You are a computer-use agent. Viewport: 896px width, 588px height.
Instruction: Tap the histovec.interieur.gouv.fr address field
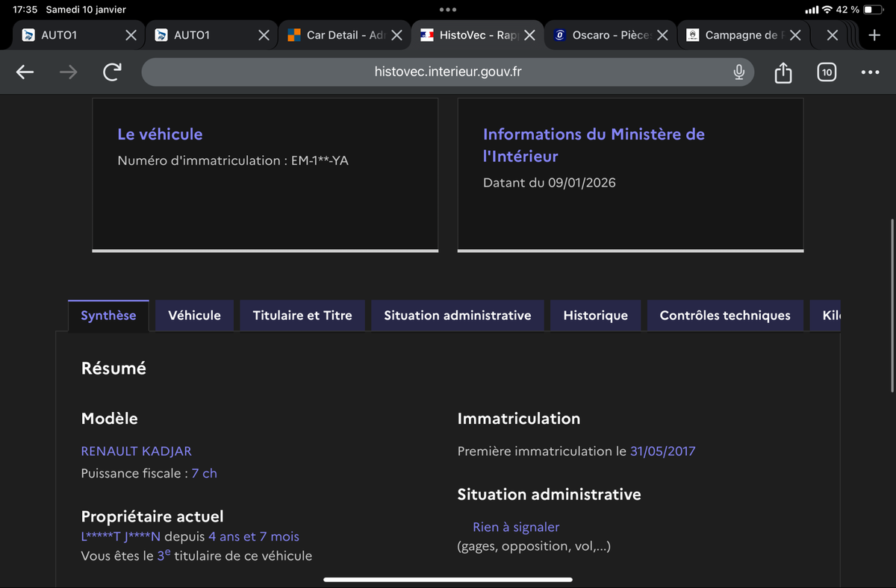[x=448, y=72]
